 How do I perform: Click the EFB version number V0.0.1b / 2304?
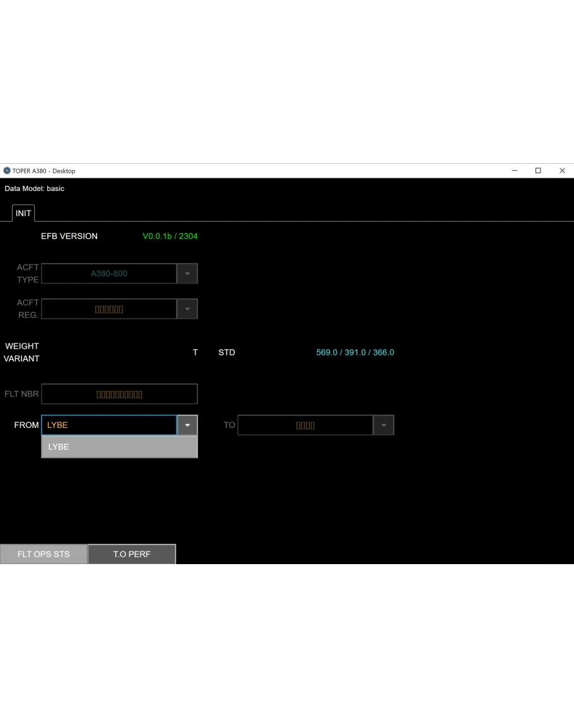[170, 236]
